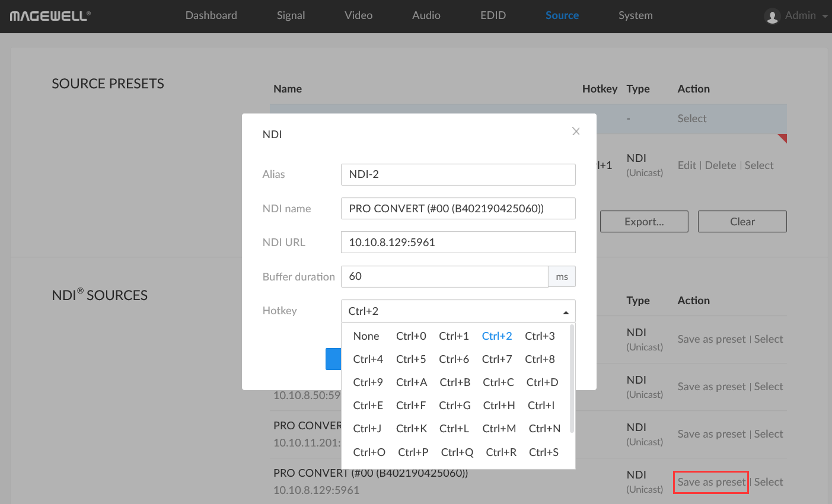Set hotkey to Ctrl+E
The height and width of the screenshot is (504, 832).
click(x=368, y=406)
